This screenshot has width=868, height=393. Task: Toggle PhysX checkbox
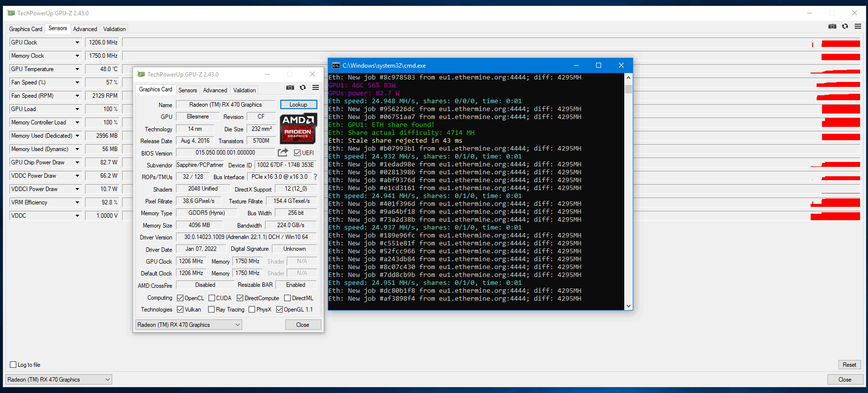(252, 310)
